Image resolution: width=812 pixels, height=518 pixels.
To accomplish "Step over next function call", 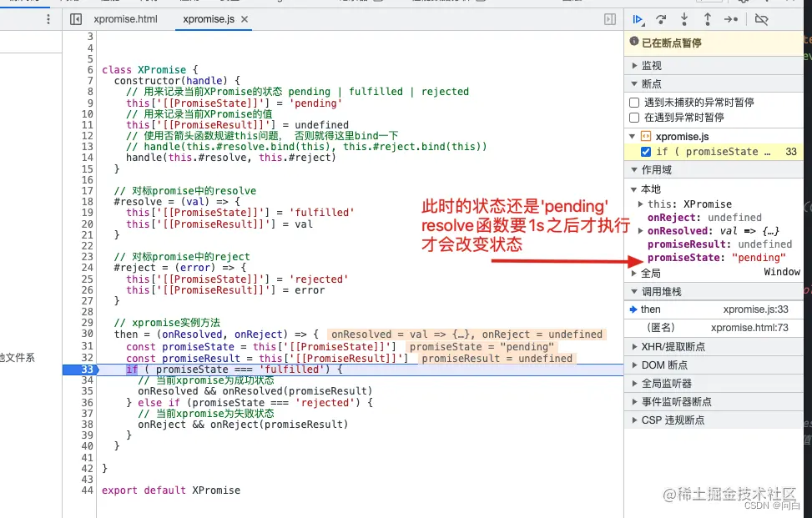I will [661, 20].
